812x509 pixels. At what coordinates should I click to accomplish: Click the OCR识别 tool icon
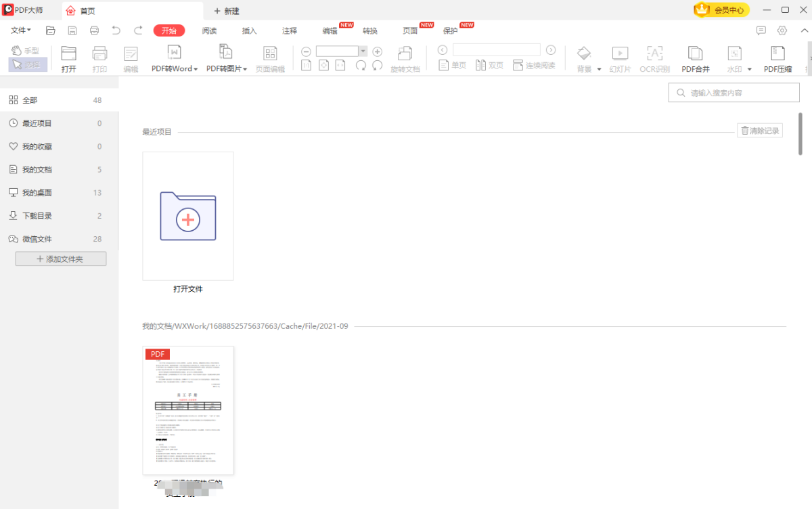pos(654,54)
